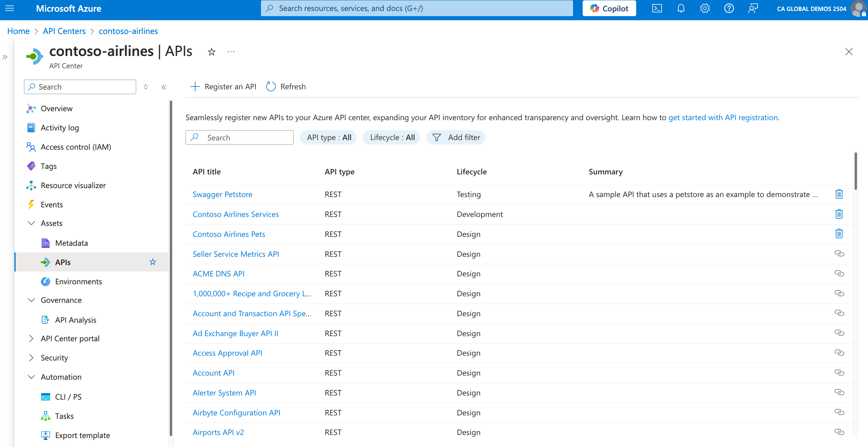Click the global Azure search bar

[x=417, y=8]
